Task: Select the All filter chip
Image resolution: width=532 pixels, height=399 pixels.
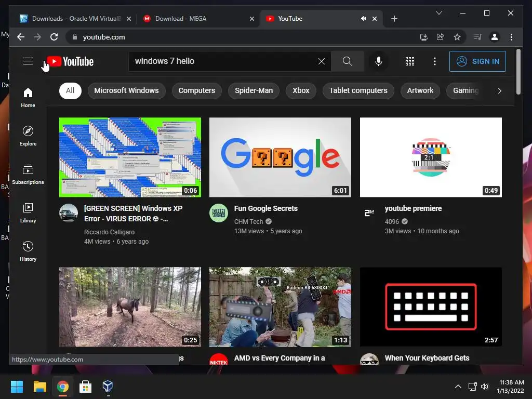Action: (70, 90)
